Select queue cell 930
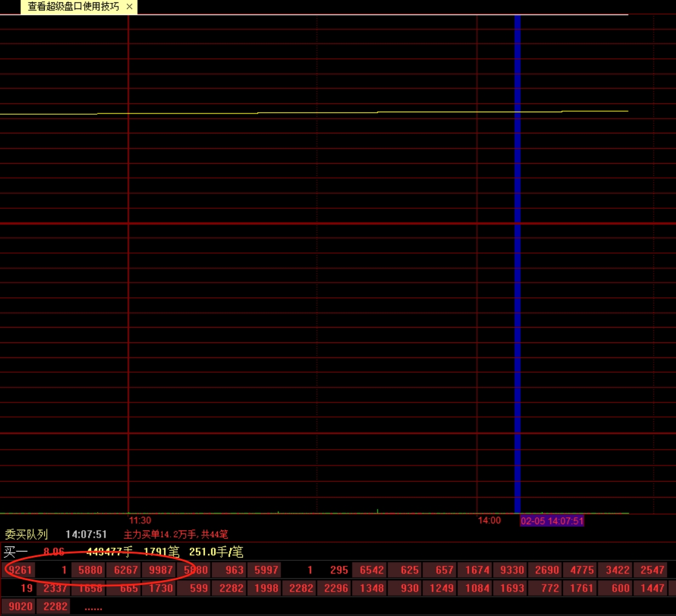This screenshot has width=676, height=616. pyautogui.click(x=405, y=588)
